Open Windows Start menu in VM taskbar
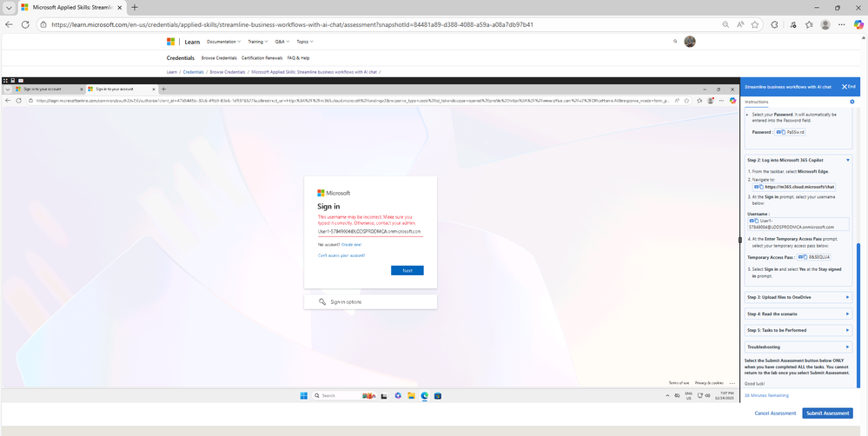Screen dimensions: 868x436 click(304, 395)
